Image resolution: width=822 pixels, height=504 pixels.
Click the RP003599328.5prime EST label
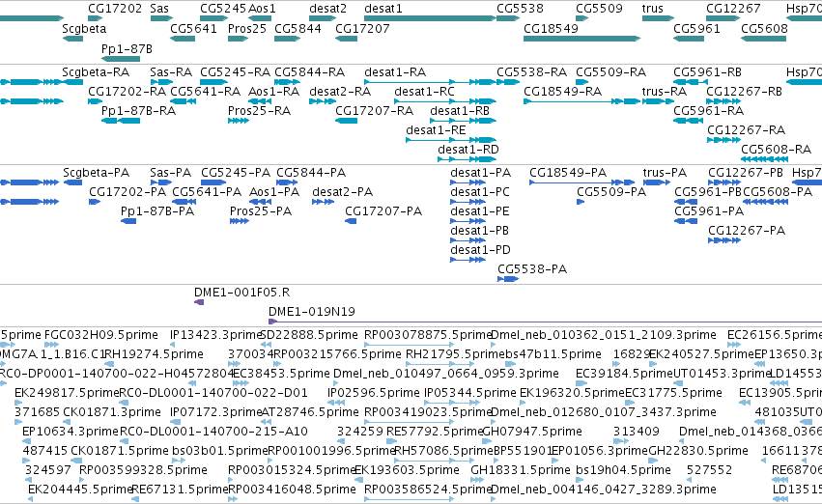click(143, 470)
